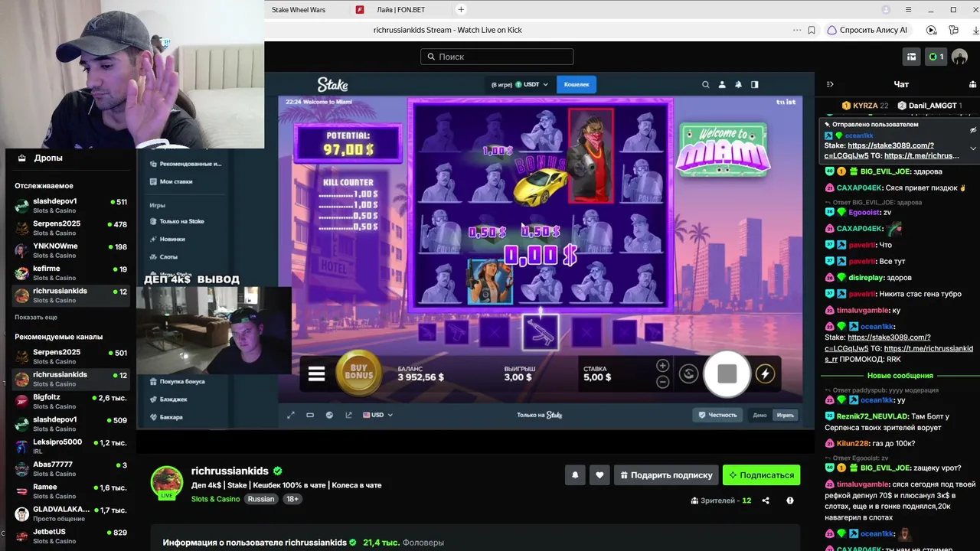Image resolution: width=980 pixels, height=551 pixels.
Task: Open the Kick user avatar menu
Action: 959,57
